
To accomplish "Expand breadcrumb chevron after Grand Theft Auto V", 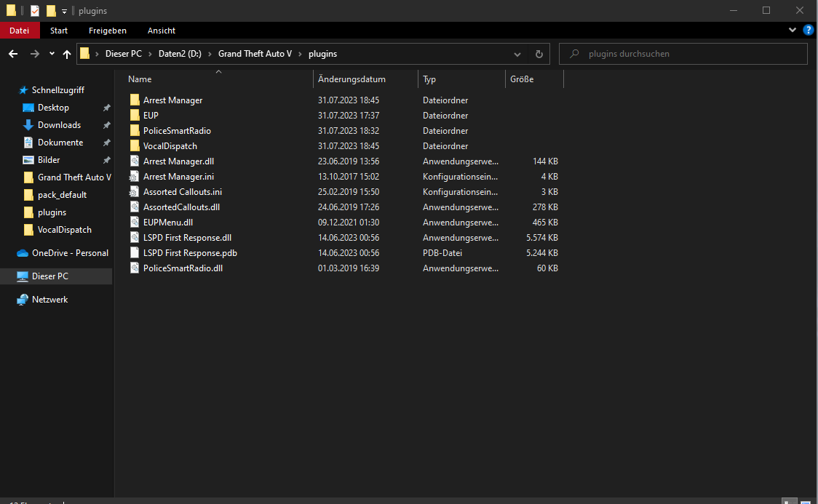I will click(x=300, y=54).
